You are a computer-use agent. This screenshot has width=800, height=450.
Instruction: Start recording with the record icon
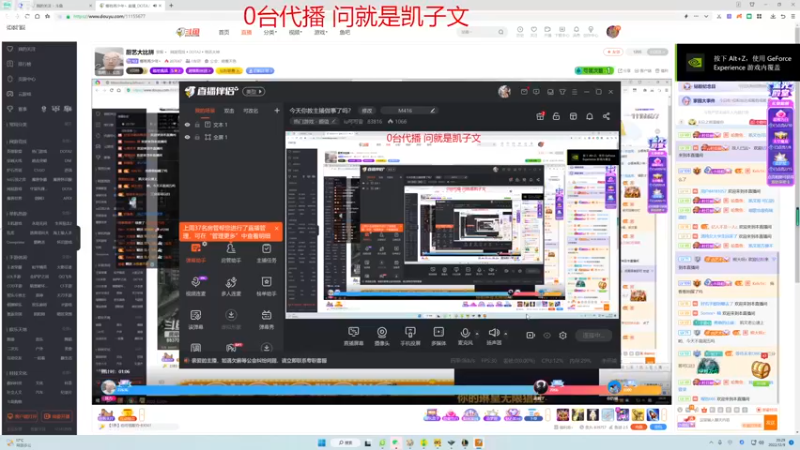point(531,336)
